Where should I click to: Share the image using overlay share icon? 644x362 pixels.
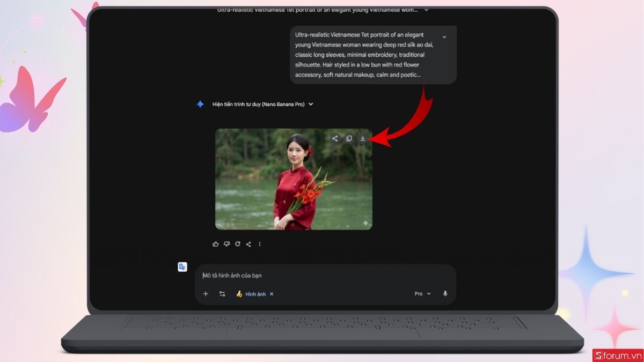click(x=335, y=138)
